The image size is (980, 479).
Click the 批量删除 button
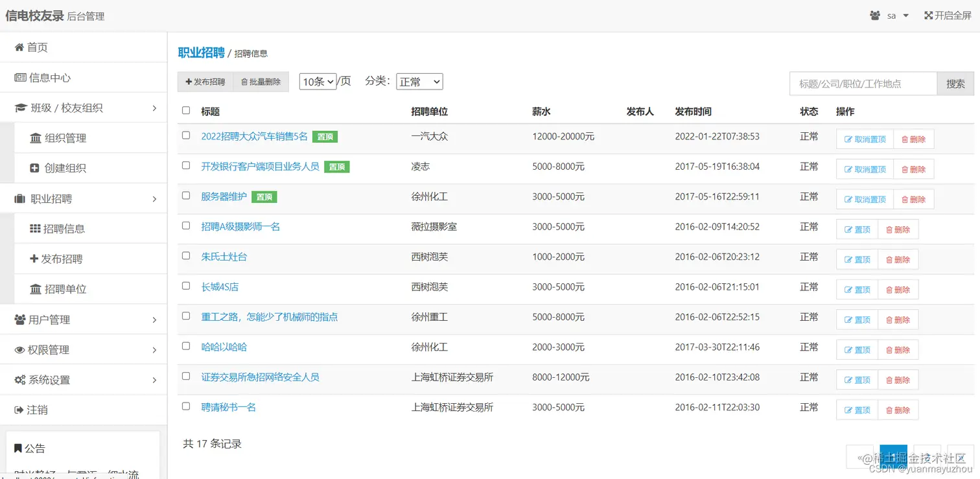coord(261,82)
